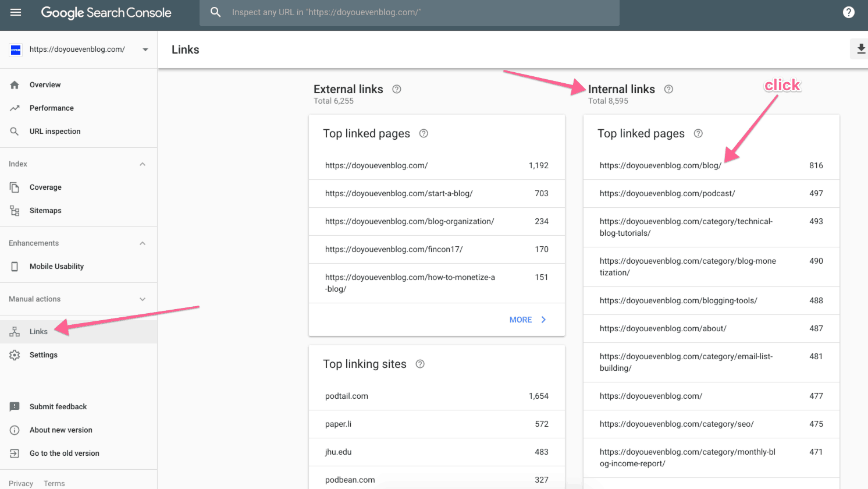Click the Performance trend icon
The width and height of the screenshot is (868, 489).
click(x=15, y=108)
